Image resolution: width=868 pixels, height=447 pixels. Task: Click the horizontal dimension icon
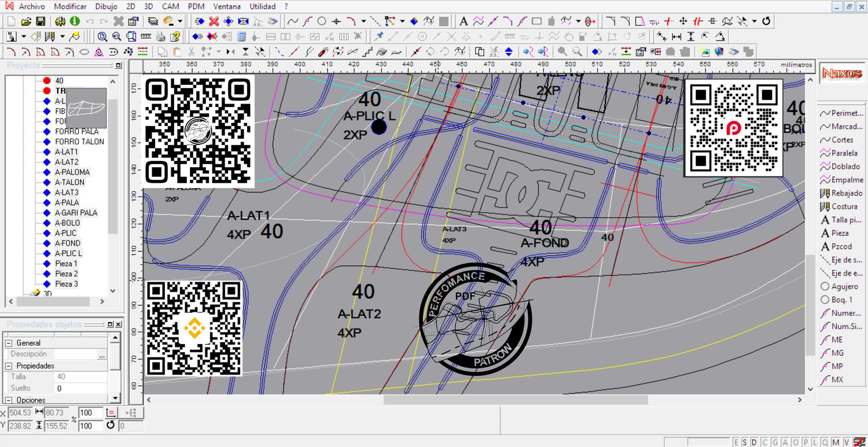676,36
